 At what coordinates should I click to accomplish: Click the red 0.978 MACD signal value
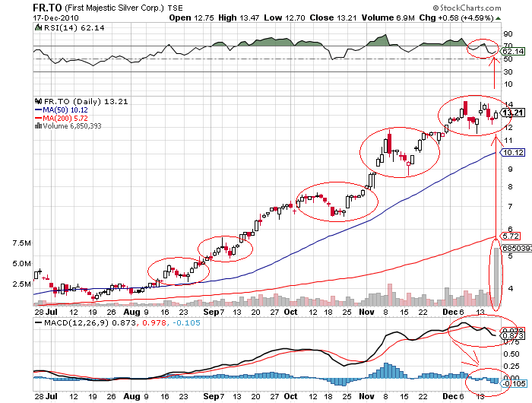point(154,322)
